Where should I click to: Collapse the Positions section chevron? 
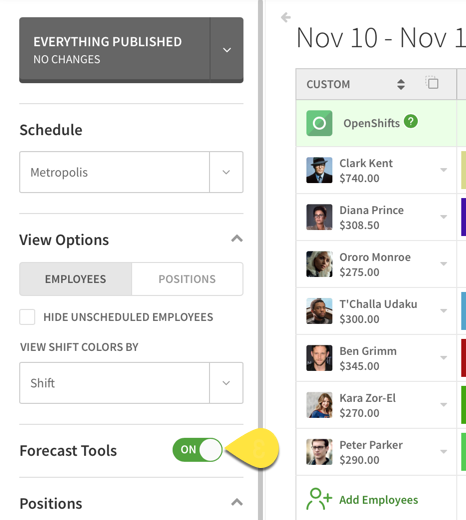pos(237,502)
